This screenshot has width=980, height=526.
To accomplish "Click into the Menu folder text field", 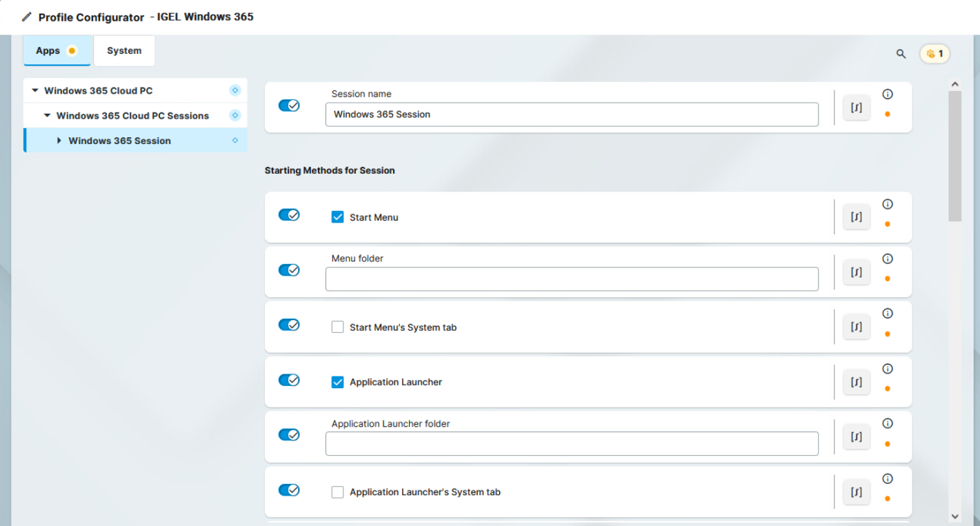I will 571,279.
